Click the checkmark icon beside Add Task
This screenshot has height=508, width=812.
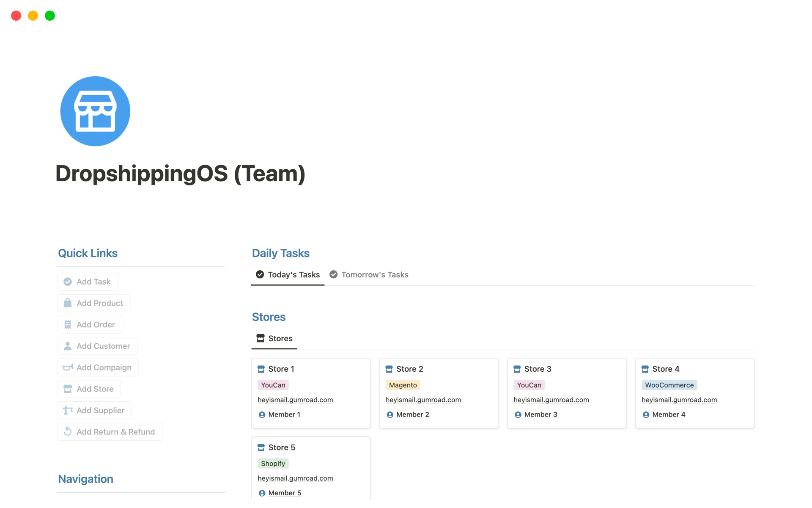click(x=68, y=282)
